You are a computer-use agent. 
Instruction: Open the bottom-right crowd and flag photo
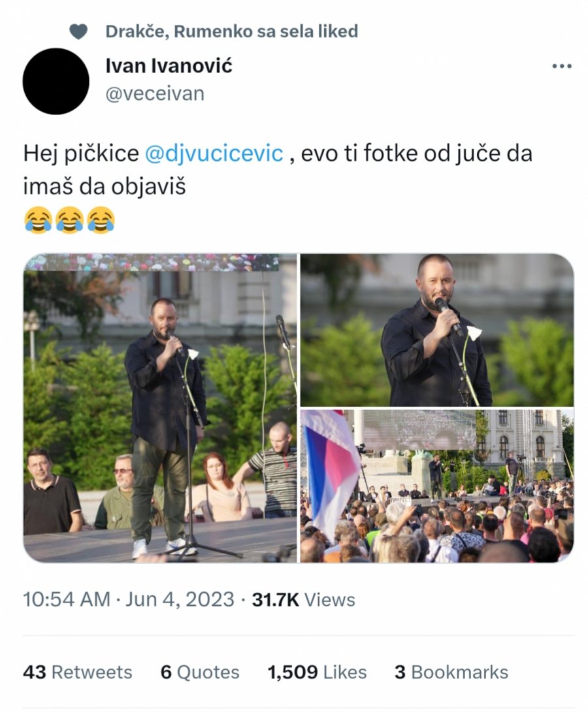click(436, 486)
